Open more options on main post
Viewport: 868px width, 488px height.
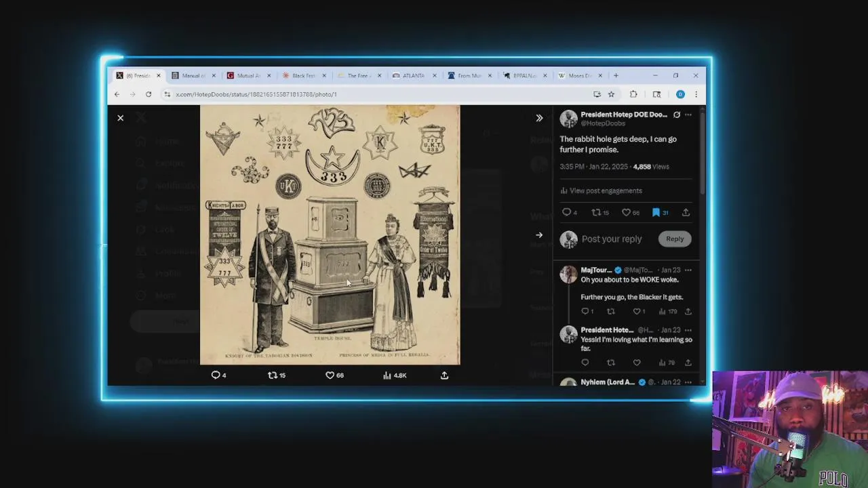point(688,115)
